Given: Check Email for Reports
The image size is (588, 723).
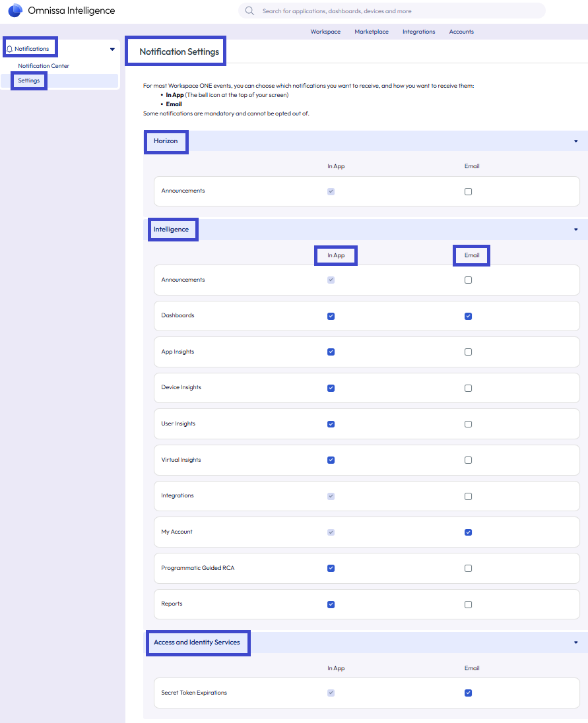Looking at the screenshot, I should point(468,604).
